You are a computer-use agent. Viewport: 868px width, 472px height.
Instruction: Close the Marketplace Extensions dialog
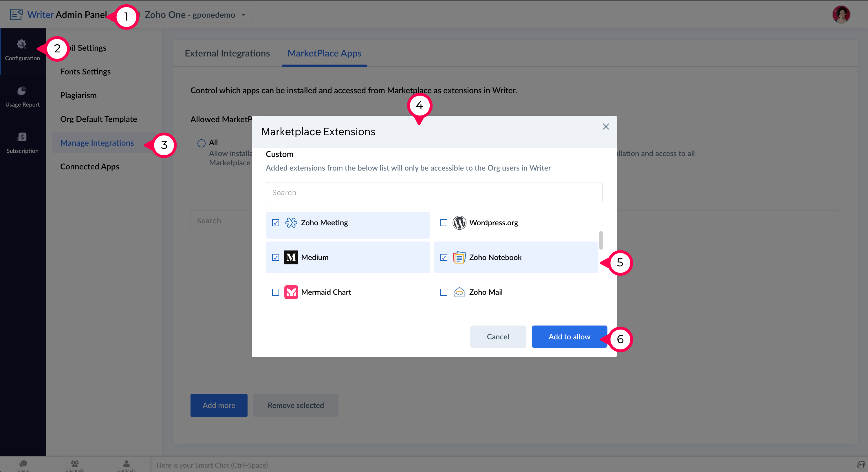point(605,127)
